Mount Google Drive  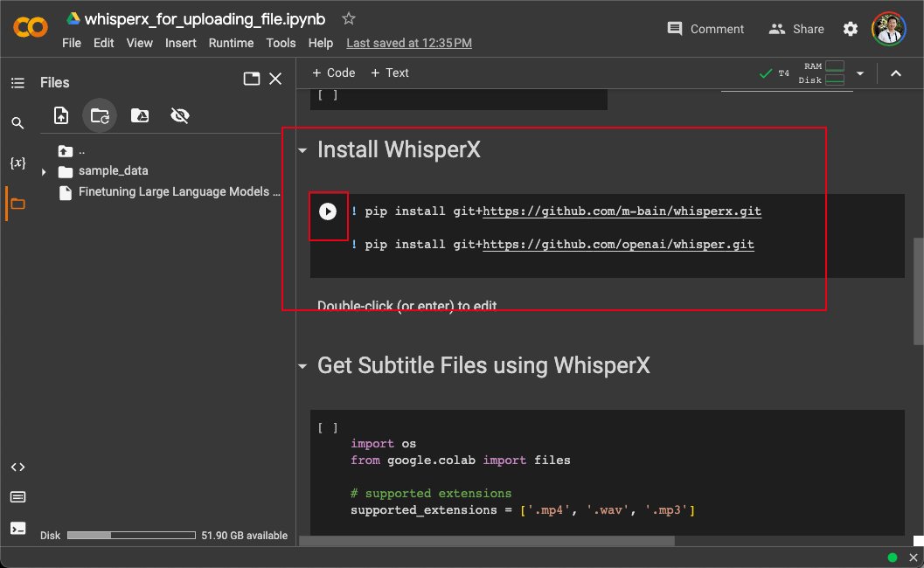point(140,115)
